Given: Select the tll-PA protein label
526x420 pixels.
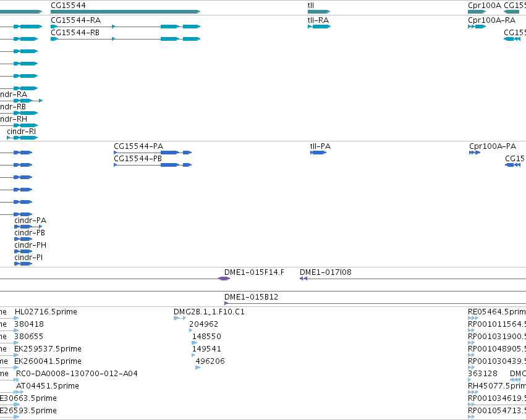Looking at the screenshot, I should pyautogui.click(x=320, y=146).
